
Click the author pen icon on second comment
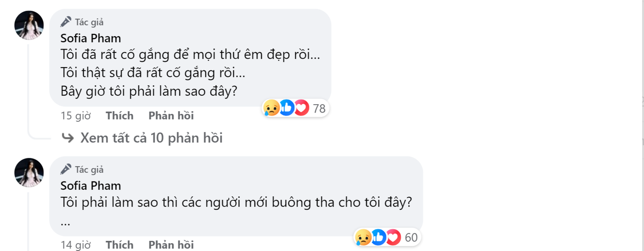(x=66, y=169)
